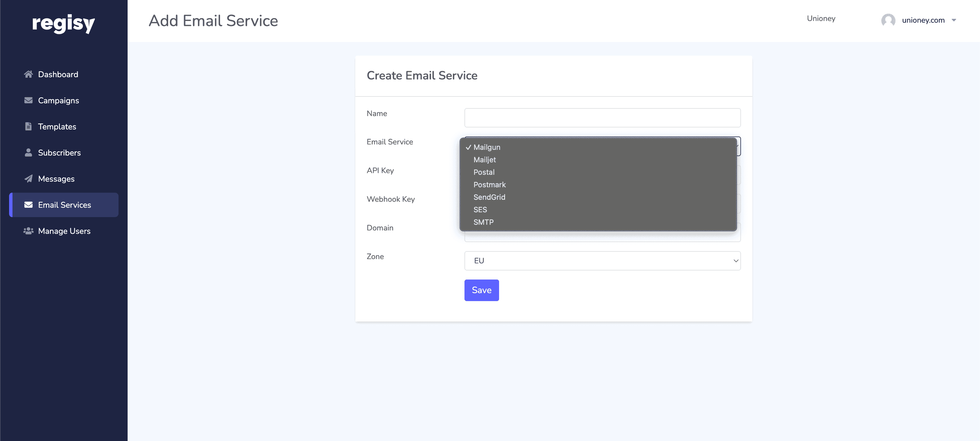Viewport: 980px width, 441px height.
Task: Click the Dashboard home icon
Action: 28,74
